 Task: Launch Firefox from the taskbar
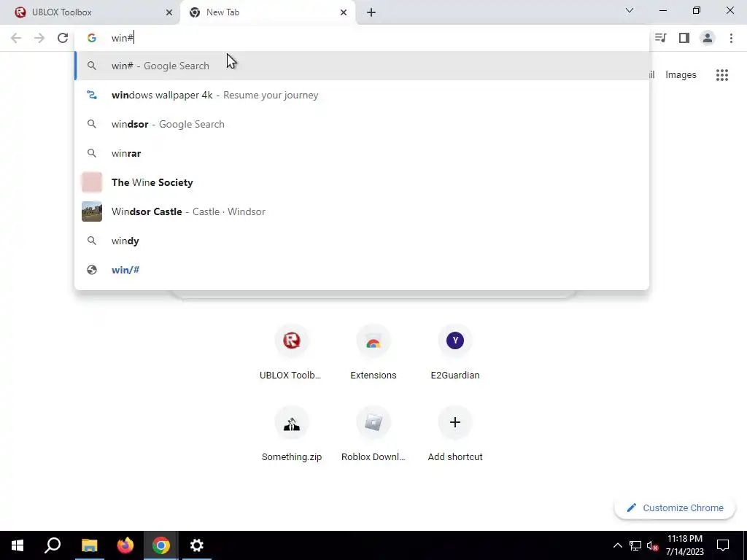click(125, 545)
